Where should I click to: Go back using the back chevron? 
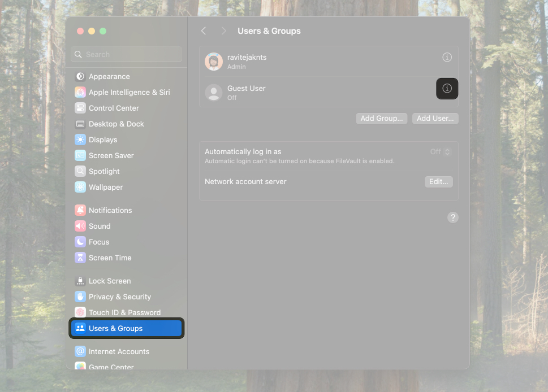click(203, 31)
